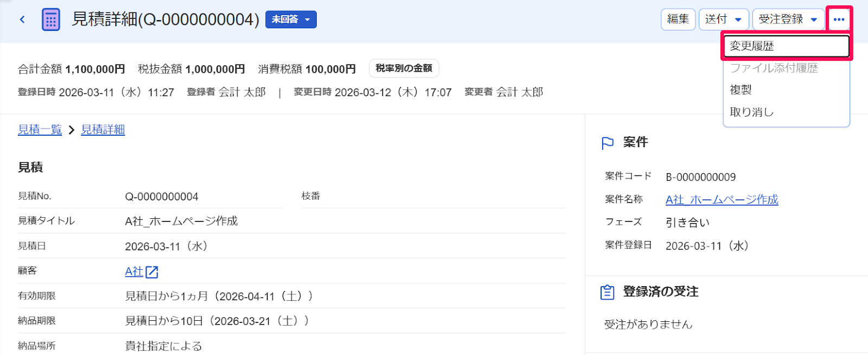
Task: Click the 登録者 会計 太郎 text
Action: 226,92
